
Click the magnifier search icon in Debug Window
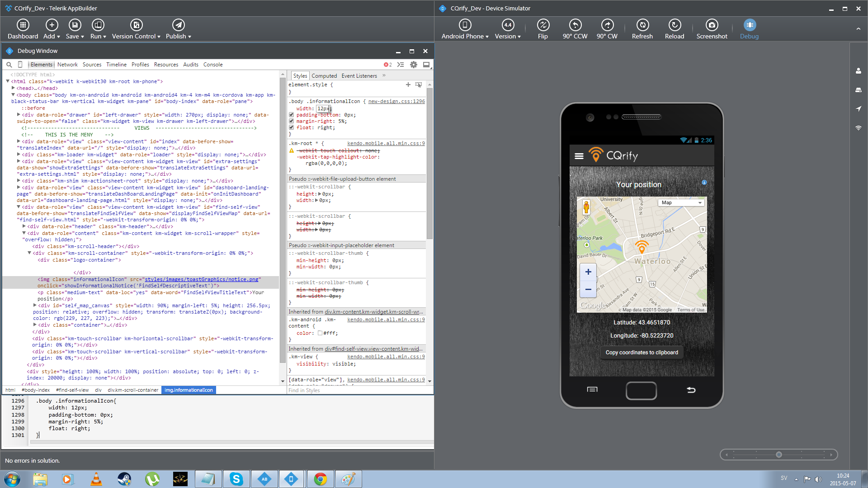click(x=9, y=65)
